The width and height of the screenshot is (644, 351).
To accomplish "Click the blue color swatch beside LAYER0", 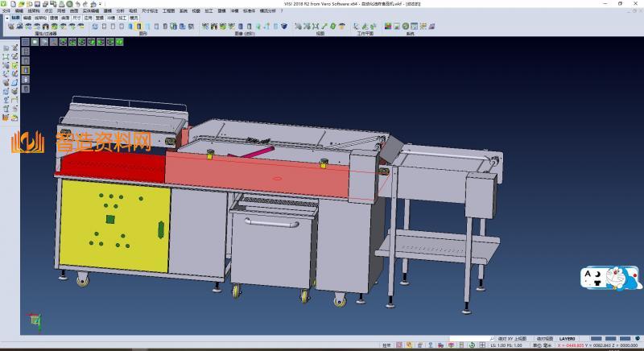I will [x=595, y=338].
